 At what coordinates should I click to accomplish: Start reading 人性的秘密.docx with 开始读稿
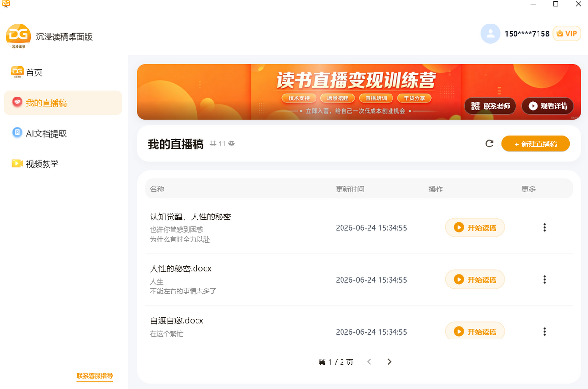(x=475, y=279)
